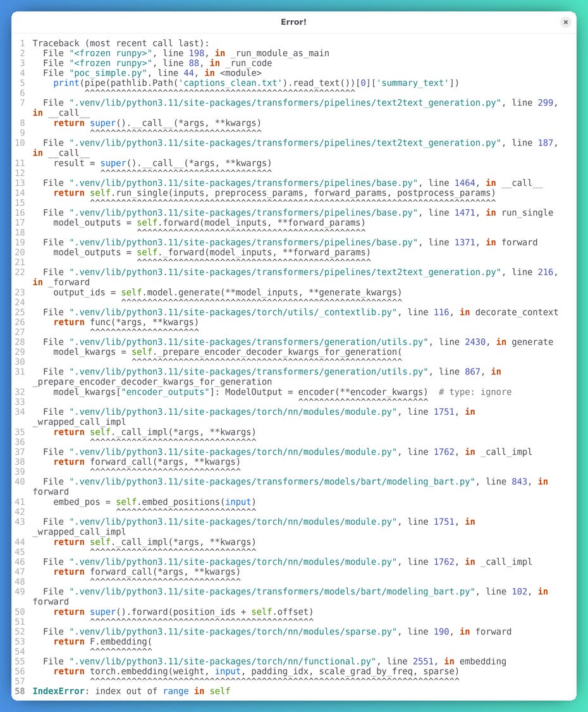588x712 pixels.
Task: Click "return super().__call__(*args, **kwargs)" code
Action: pos(157,123)
